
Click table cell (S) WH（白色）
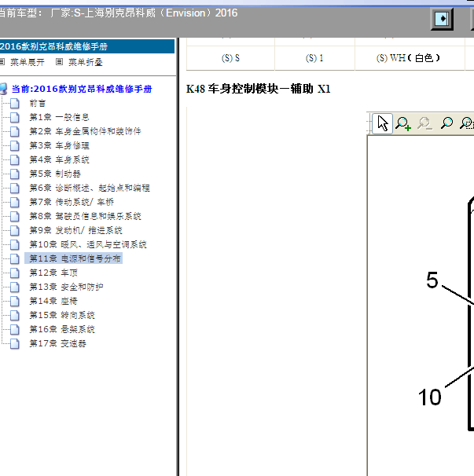tap(410, 58)
